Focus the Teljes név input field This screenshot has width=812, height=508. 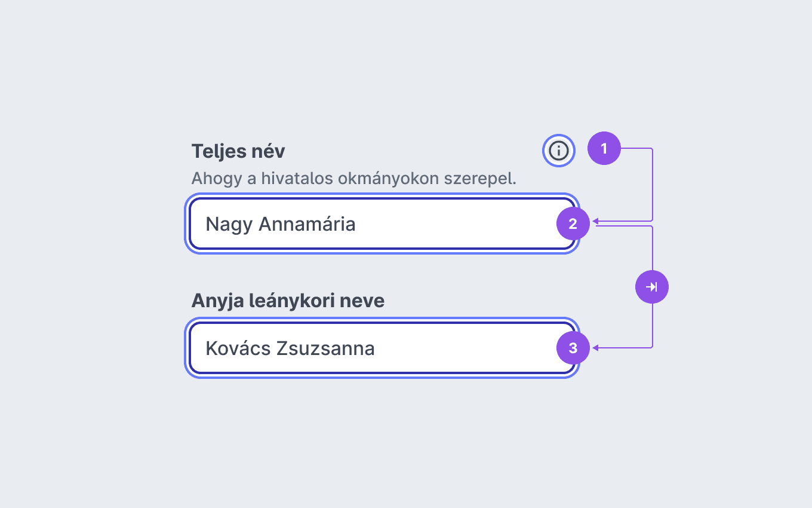pyautogui.click(x=382, y=224)
